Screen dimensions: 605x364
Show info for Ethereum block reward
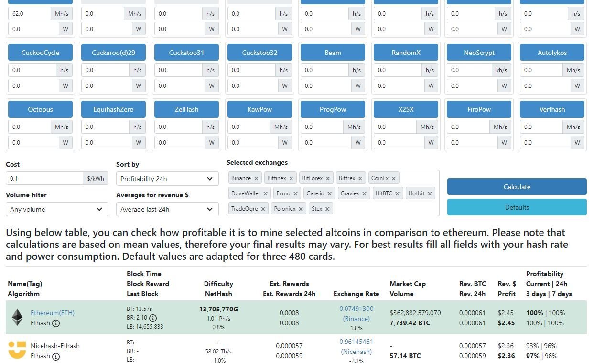[x=153, y=318]
